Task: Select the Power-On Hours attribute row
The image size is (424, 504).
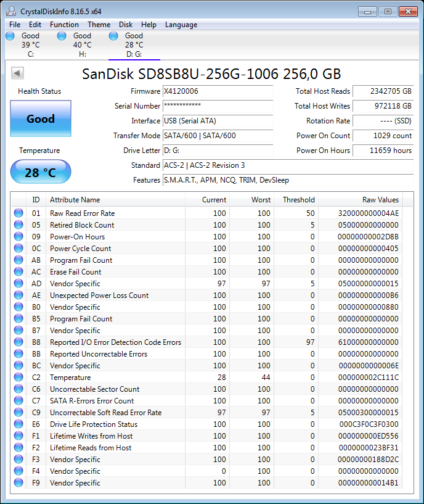Action: point(77,237)
